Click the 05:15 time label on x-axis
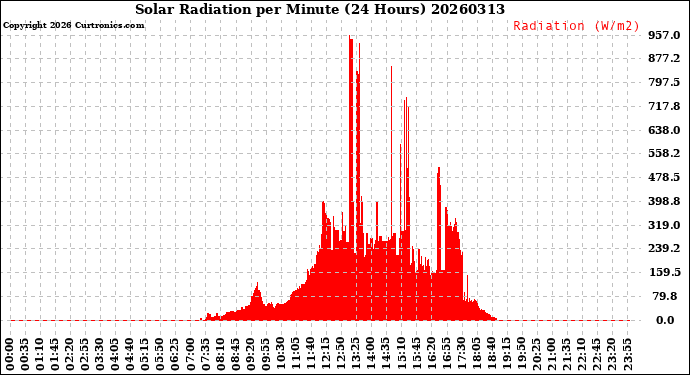 (x=145, y=355)
